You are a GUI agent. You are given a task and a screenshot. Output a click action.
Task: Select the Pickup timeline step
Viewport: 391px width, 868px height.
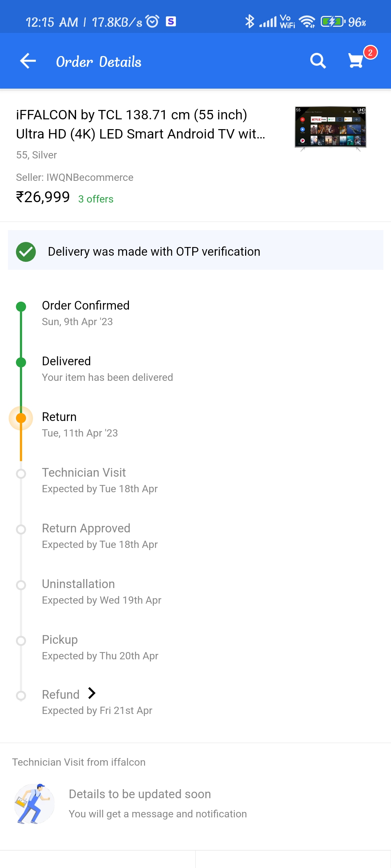click(x=60, y=640)
